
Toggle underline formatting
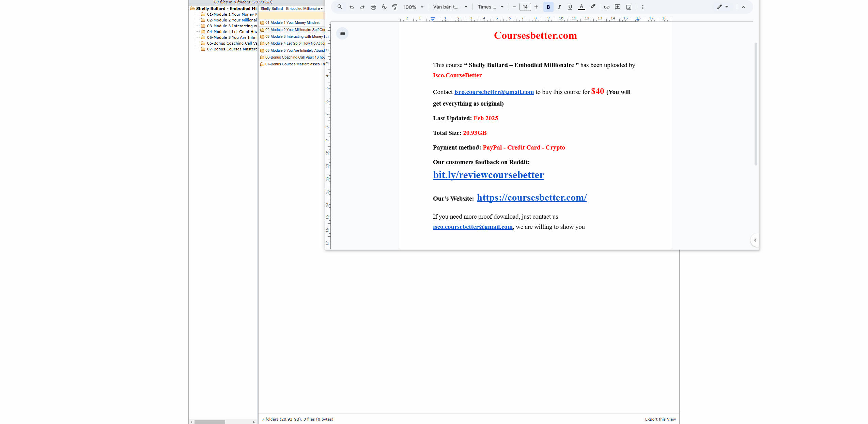570,7
